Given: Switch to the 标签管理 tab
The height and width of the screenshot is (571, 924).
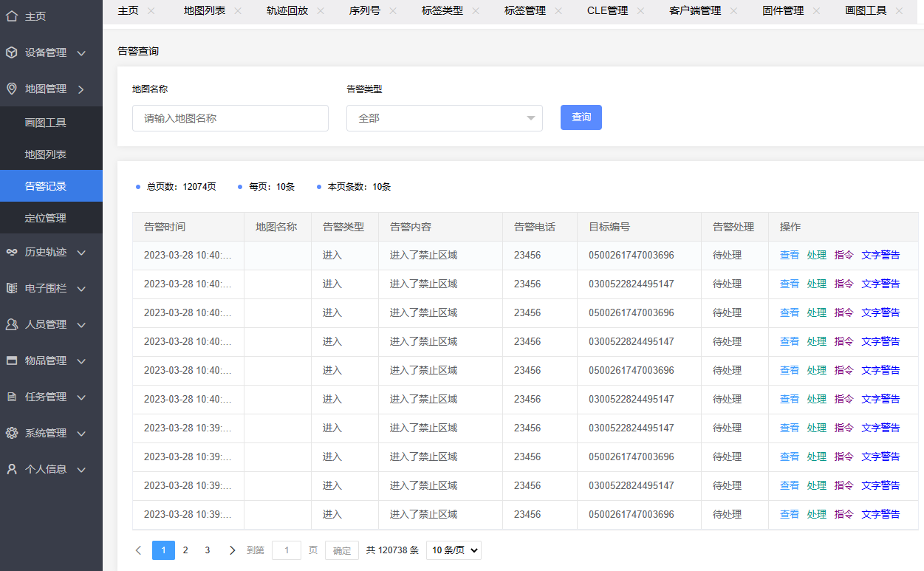Looking at the screenshot, I should [x=524, y=10].
